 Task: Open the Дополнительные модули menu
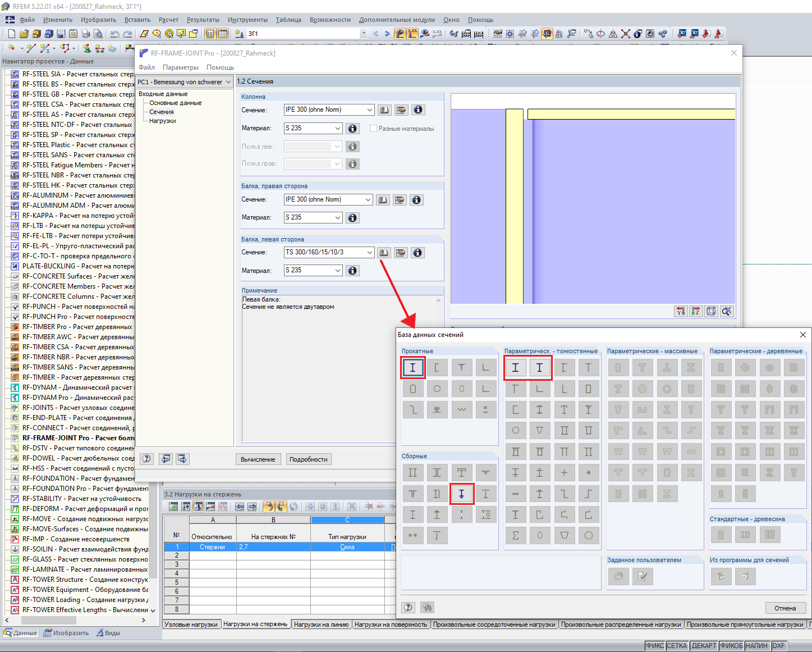(x=397, y=20)
